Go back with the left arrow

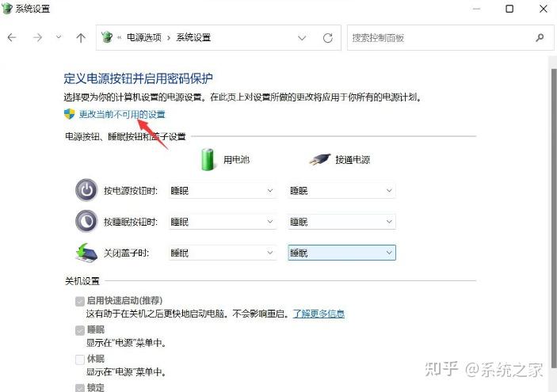tap(12, 37)
